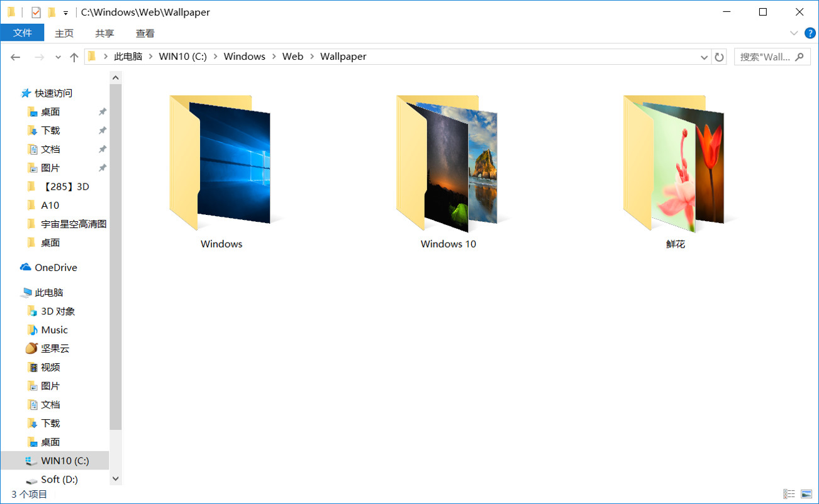The width and height of the screenshot is (819, 504).
Task: Open the Windows wallpaper folder
Action: 221,172
